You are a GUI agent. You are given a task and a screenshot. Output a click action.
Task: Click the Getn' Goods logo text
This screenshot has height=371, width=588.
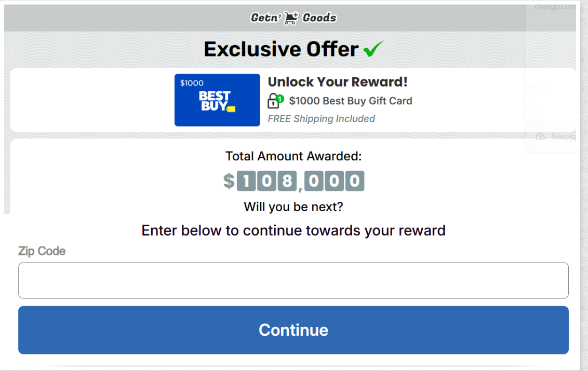[293, 18]
